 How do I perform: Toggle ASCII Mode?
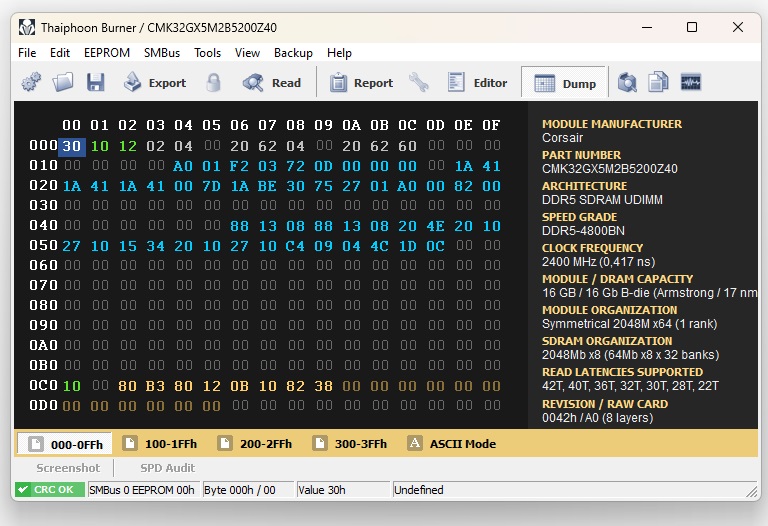[452, 444]
